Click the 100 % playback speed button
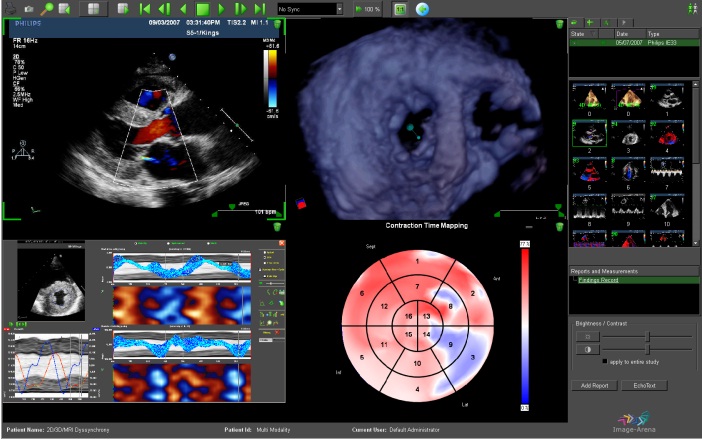Image resolution: width=702 pixels, height=440 pixels. click(x=368, y=9)
